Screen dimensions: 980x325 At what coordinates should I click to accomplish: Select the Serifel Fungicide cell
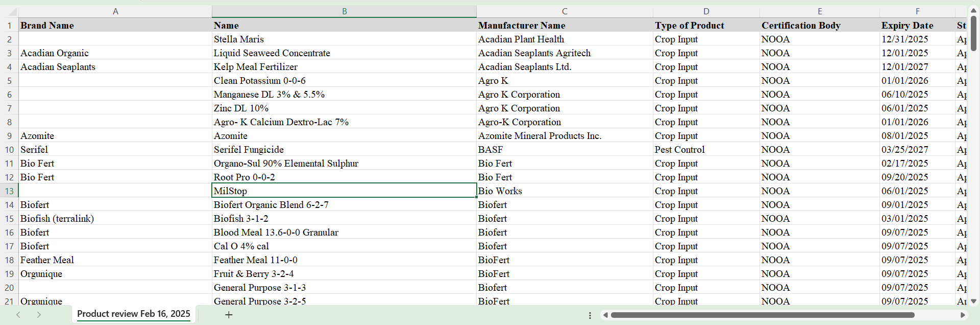pyautogui.click(x=249, y=150)
